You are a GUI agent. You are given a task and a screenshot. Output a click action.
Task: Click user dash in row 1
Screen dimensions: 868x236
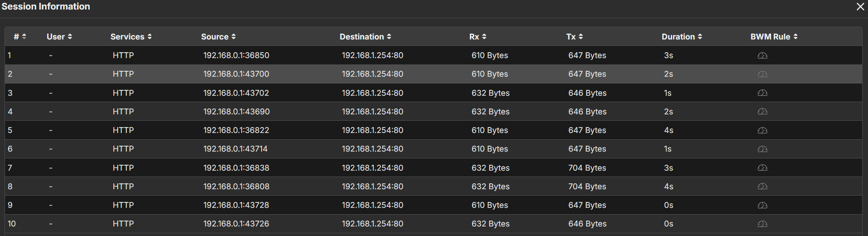pyautogui.click(x=51, y=55)
